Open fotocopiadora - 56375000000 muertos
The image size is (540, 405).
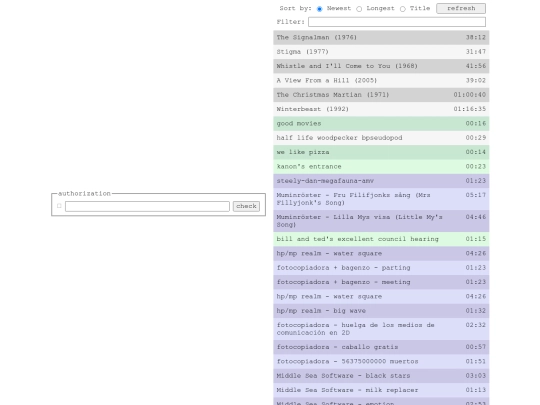pyautogui.click(x=381, y=362)
